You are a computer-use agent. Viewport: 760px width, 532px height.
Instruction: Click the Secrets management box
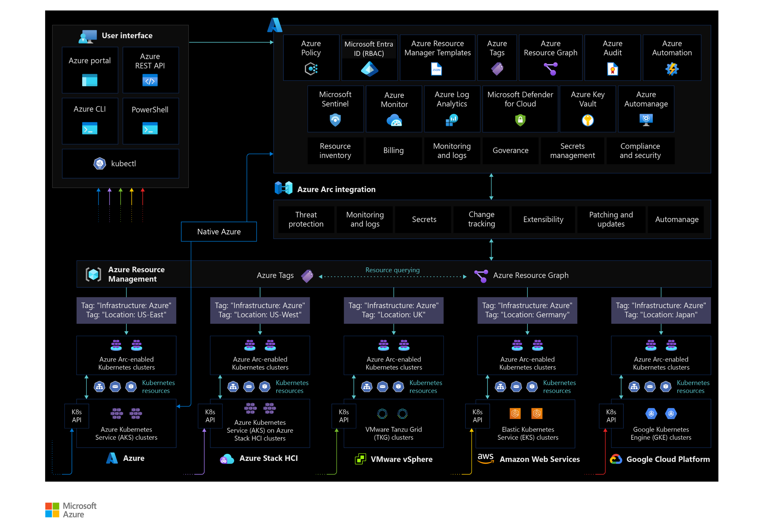tap(572, 151)
